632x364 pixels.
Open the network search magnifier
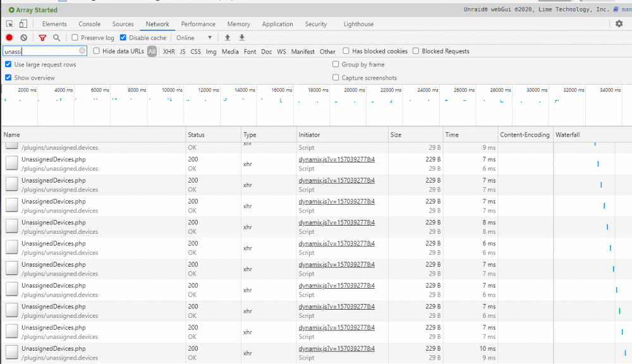(x=57, y=37)
